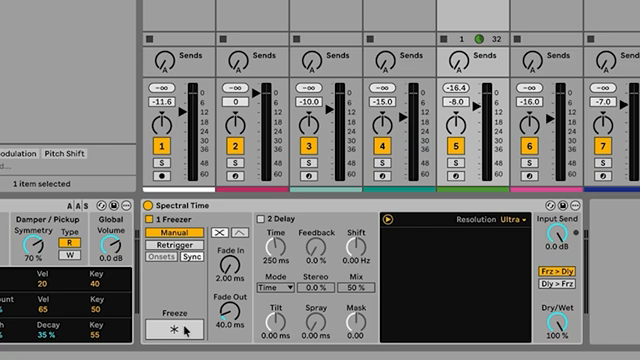
Task: Mute track 3 via activator
Action: click(309, 146)
